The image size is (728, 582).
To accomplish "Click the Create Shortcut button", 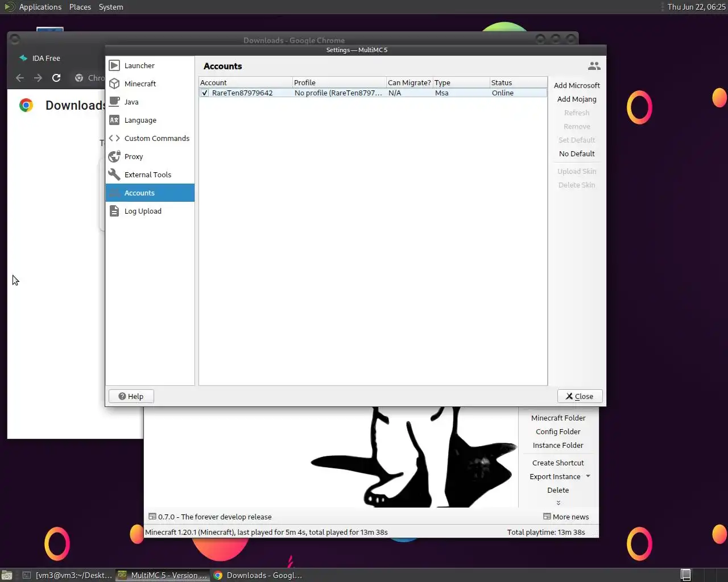I will pyautogui.click(x=558, y=463).
